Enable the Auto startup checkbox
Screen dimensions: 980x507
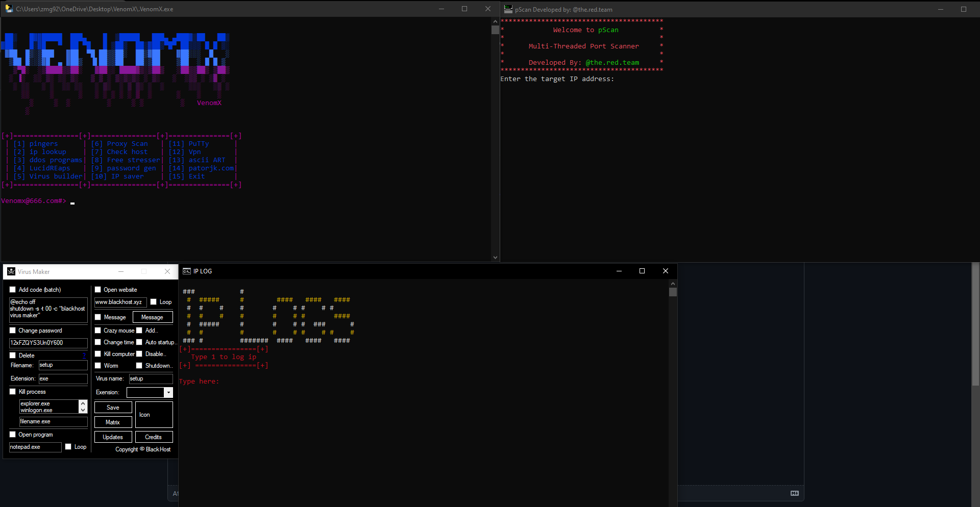pos(139,342)
